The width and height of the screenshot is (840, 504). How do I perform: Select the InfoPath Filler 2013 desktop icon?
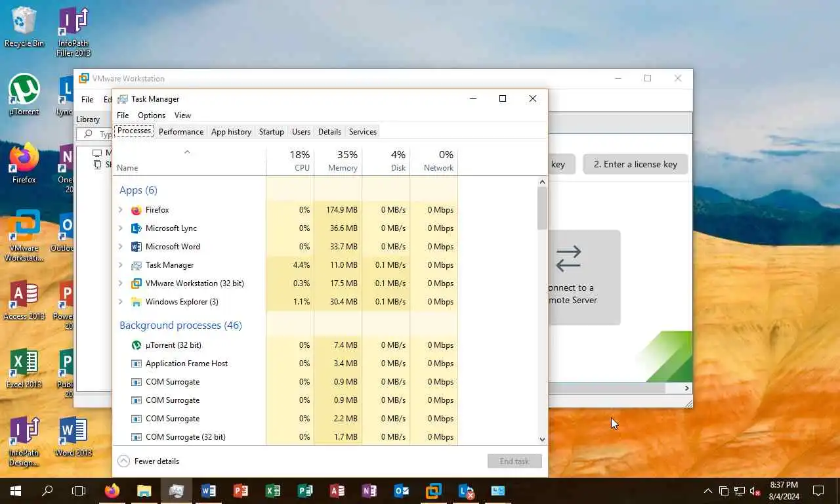[73, 31]
